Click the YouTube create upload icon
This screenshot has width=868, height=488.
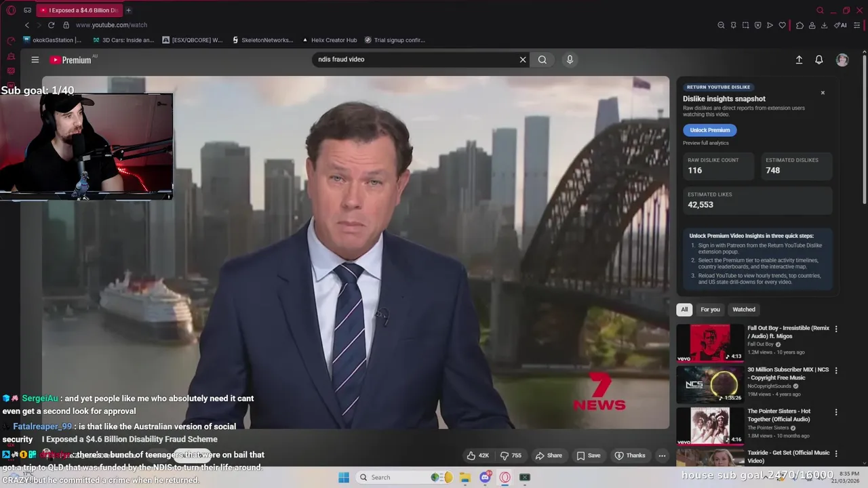[x=799, y=60]
